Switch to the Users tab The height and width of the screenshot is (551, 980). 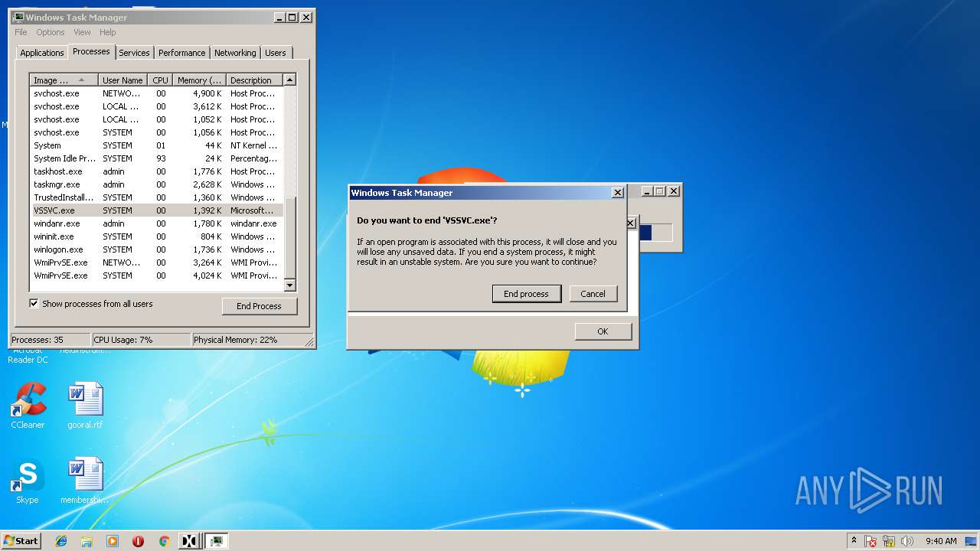(x=276, y=53)
